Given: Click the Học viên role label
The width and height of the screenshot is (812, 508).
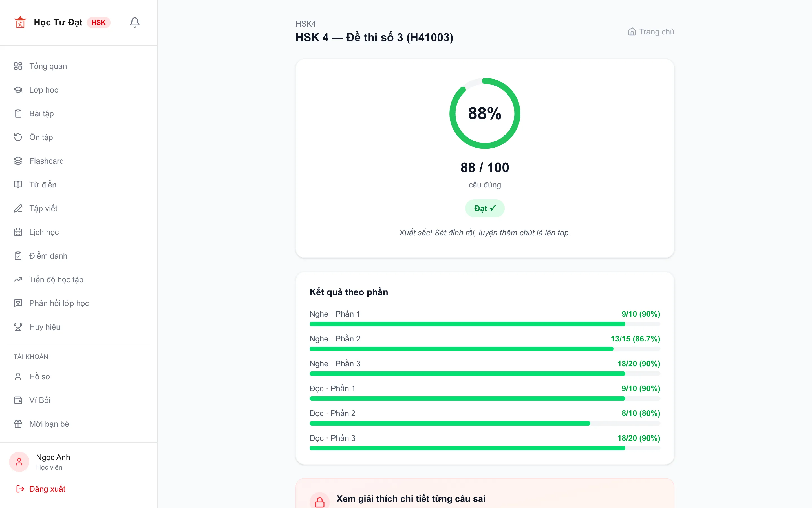Looking at the screenshot, I should (49, 467).
